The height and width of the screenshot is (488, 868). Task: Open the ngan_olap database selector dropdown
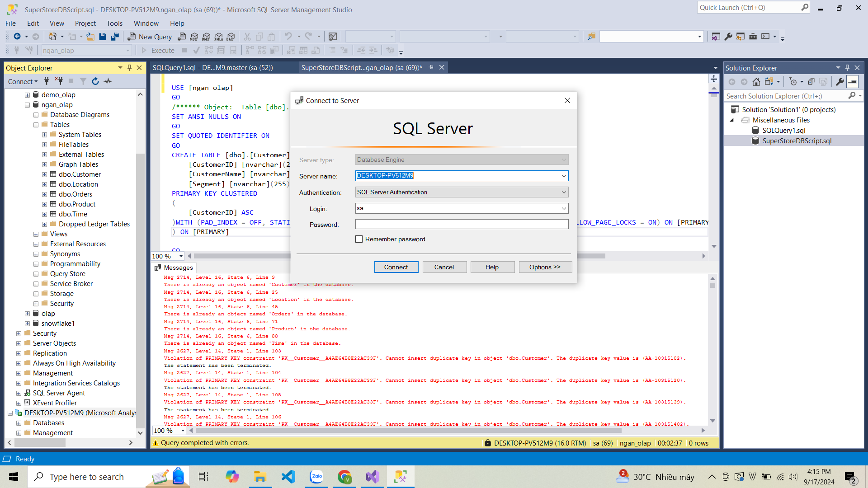[x=127, y=51]
